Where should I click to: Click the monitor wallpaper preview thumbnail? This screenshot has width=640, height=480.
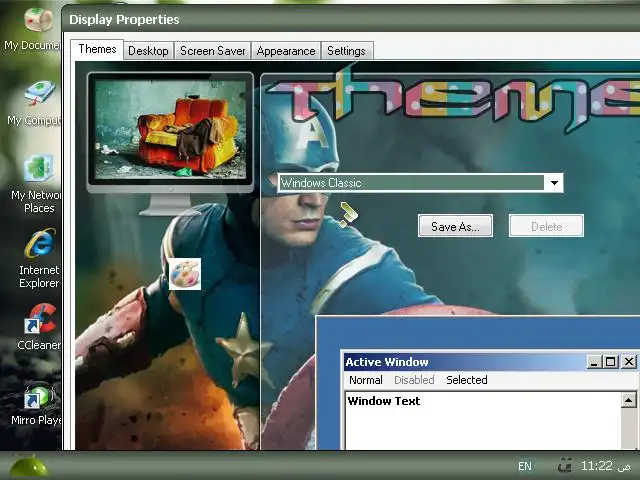click(171, 129)
